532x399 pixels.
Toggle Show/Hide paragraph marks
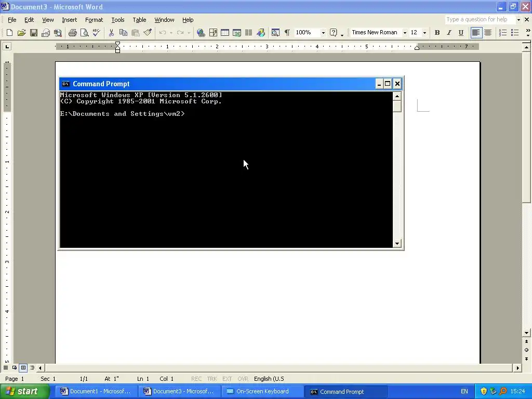click(x=287, y=33)
